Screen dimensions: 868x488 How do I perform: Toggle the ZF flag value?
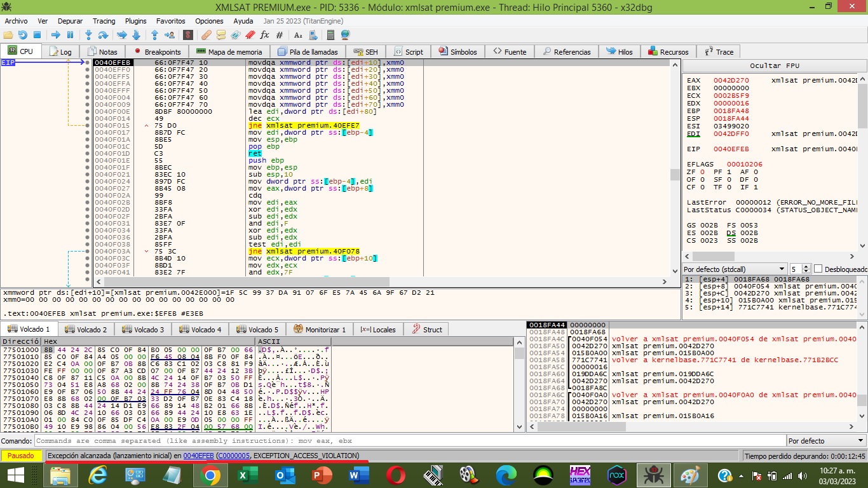tap(703, 172)
